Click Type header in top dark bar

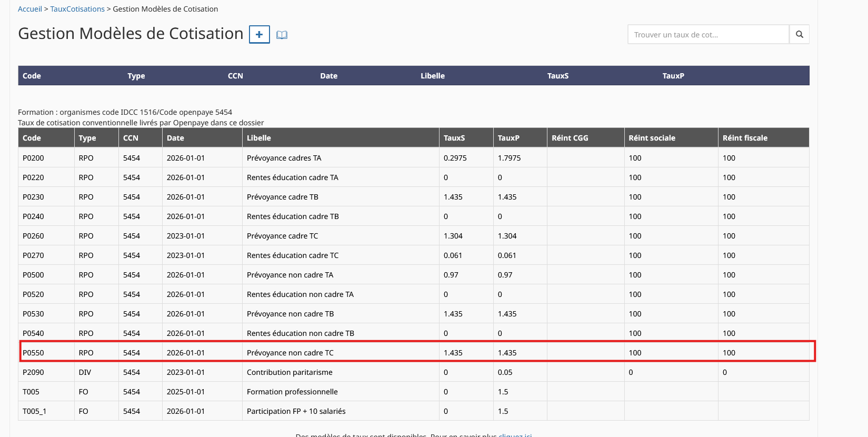click(x=136, y=76)
